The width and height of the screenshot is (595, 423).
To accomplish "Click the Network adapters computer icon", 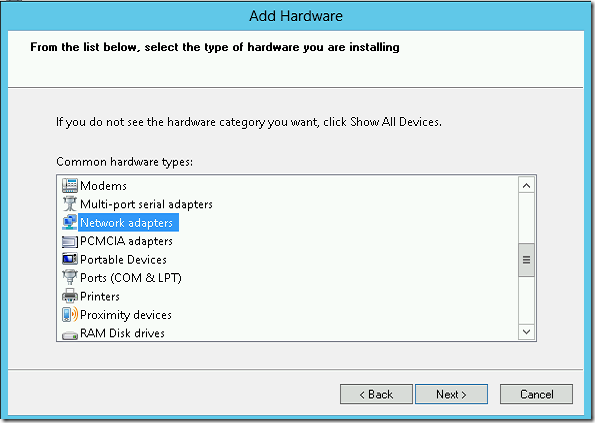I will 70,222.
